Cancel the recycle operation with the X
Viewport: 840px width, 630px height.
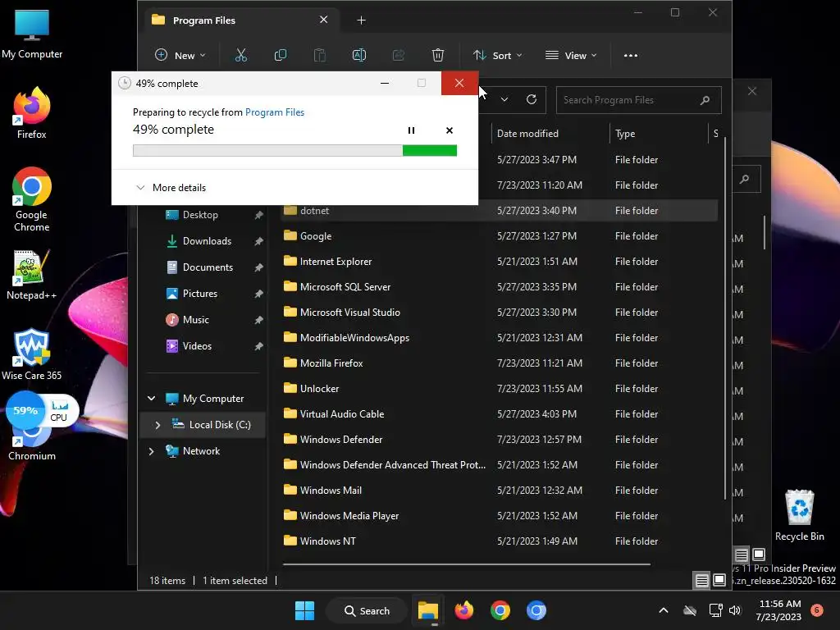pyautogui.click(x=450, y=130)
